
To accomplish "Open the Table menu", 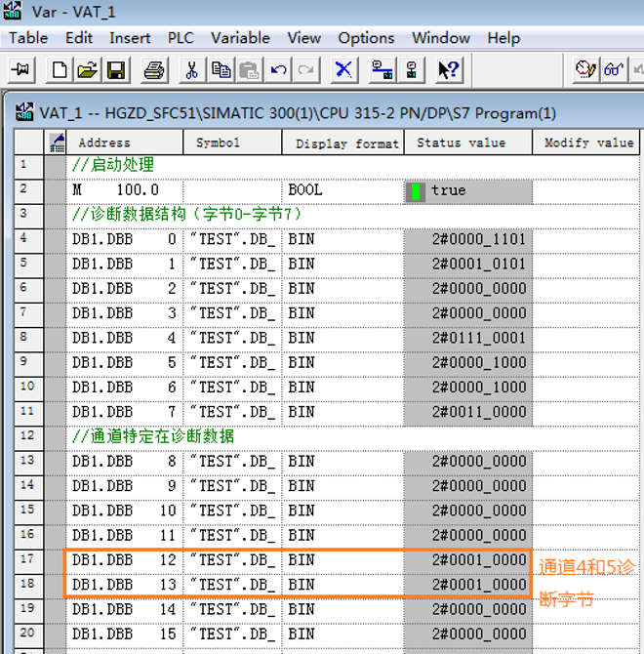I will 28,38.
